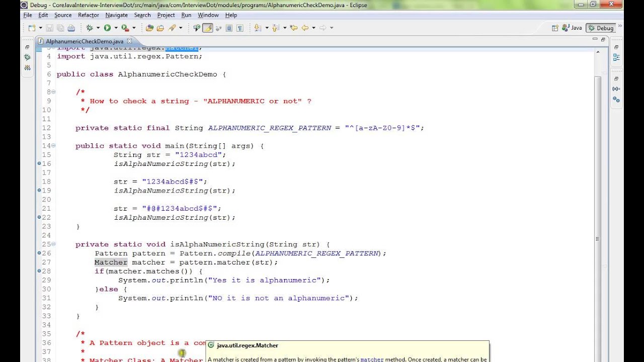644x362 pixels.
Task: Restore the left minimized view stack
Action: coord(27,47)
